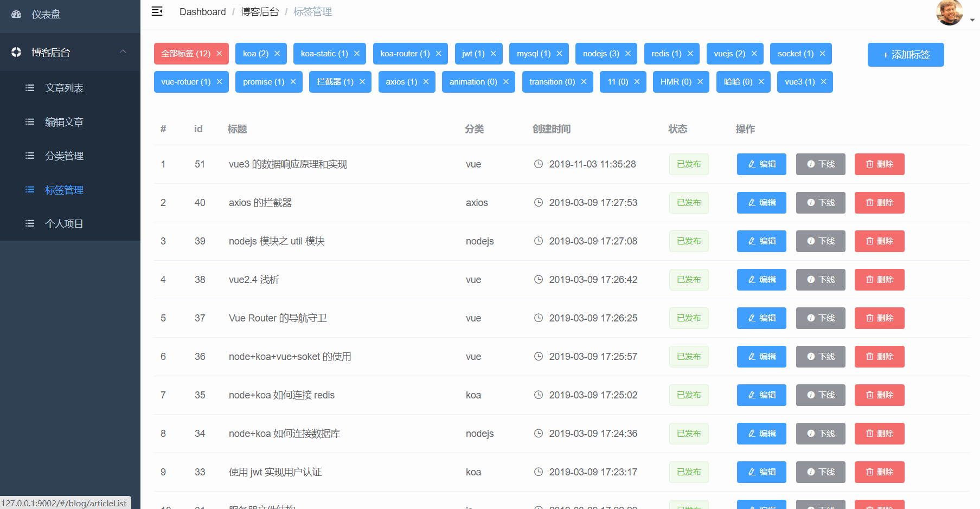Remove the transition (0) tag

pyautogui.click(x=584, y=82)
